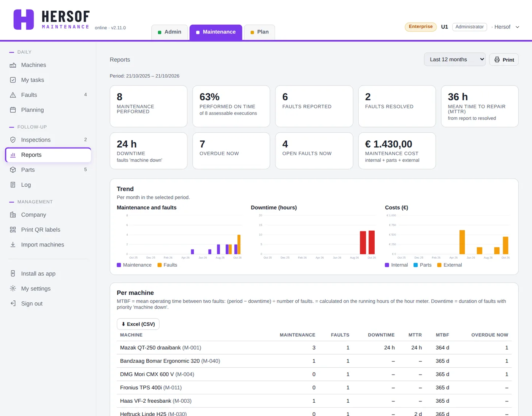Click the Log document icon
Screen dimensions: 532x416
[x=13, y=185]
